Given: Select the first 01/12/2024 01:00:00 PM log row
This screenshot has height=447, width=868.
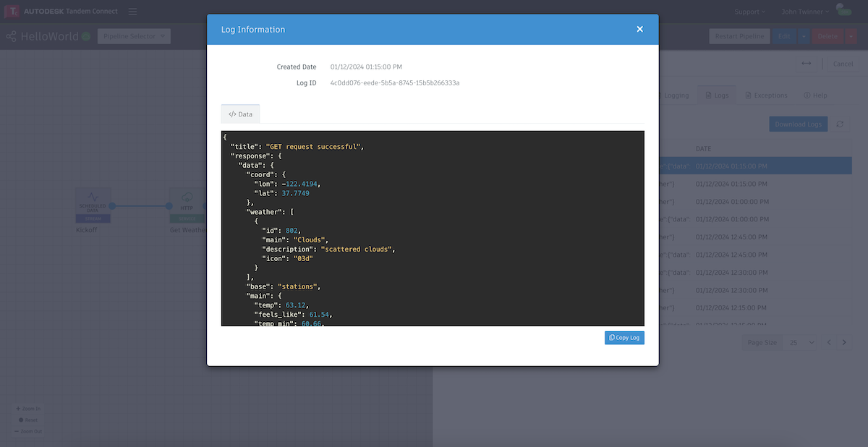Looking at the screenshot, I should coord(755,202).
